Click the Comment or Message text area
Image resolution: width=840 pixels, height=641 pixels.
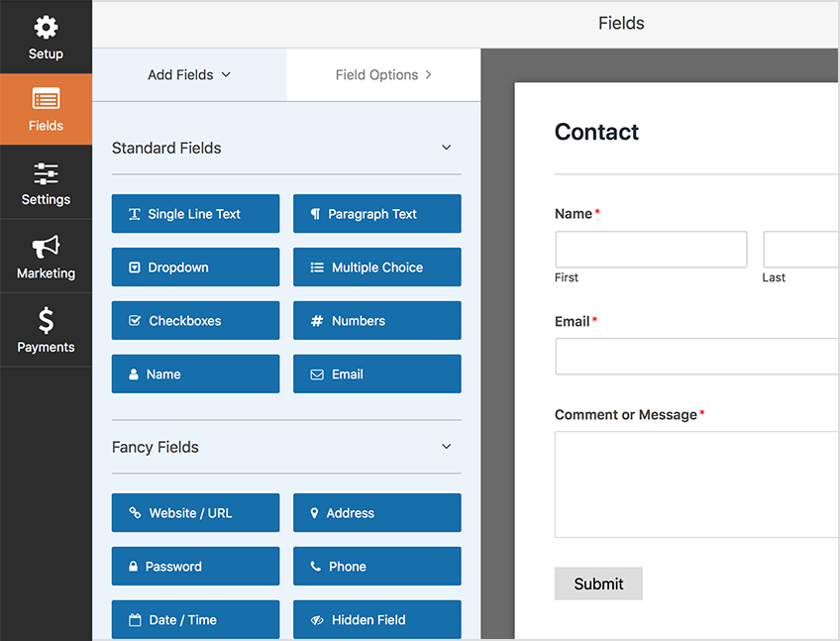(696, 483)
